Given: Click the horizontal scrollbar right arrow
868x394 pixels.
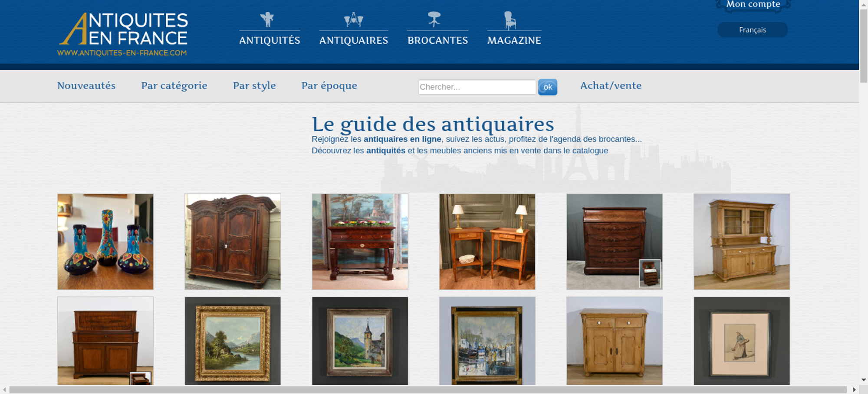Looking at the screenshot, I should click(854, 390).
